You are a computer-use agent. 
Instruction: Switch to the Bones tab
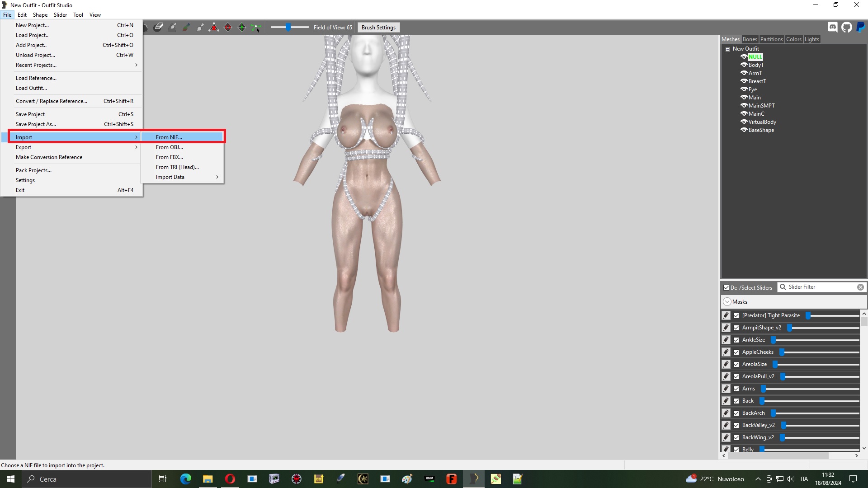point(750,39)
